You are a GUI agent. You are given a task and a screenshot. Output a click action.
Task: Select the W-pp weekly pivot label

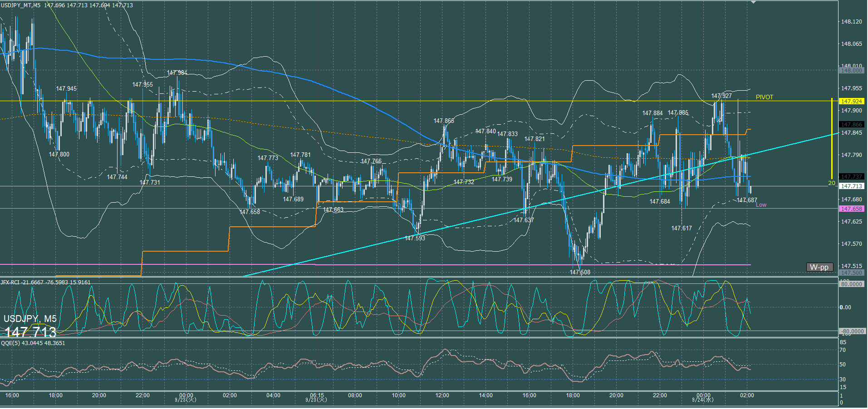pyautogui.click(x=819, y=267)
